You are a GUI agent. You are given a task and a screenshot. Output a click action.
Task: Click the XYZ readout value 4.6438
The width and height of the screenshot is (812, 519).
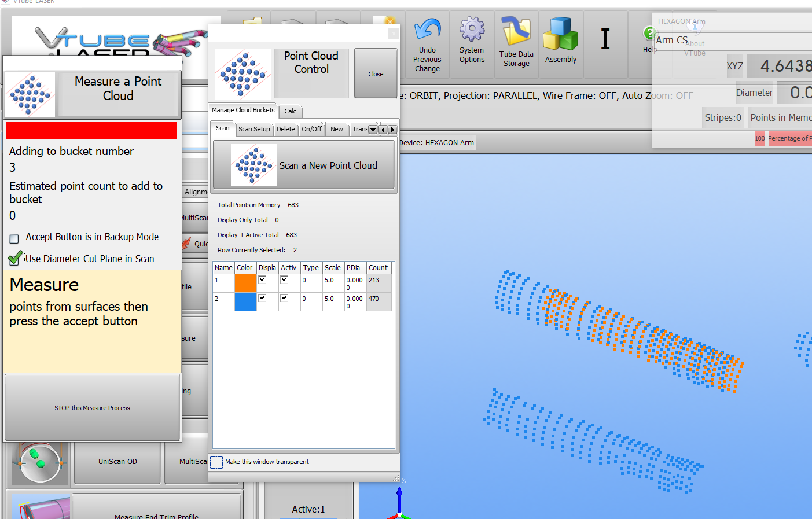780,66
